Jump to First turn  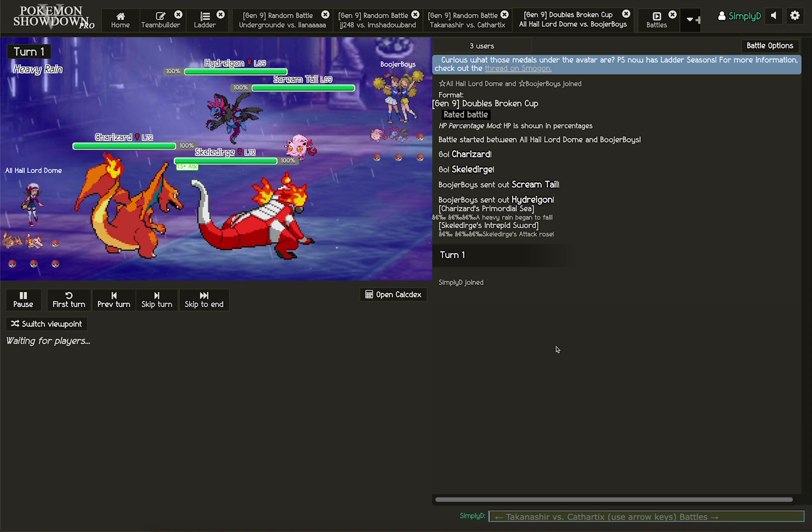[x=69, y=300]
